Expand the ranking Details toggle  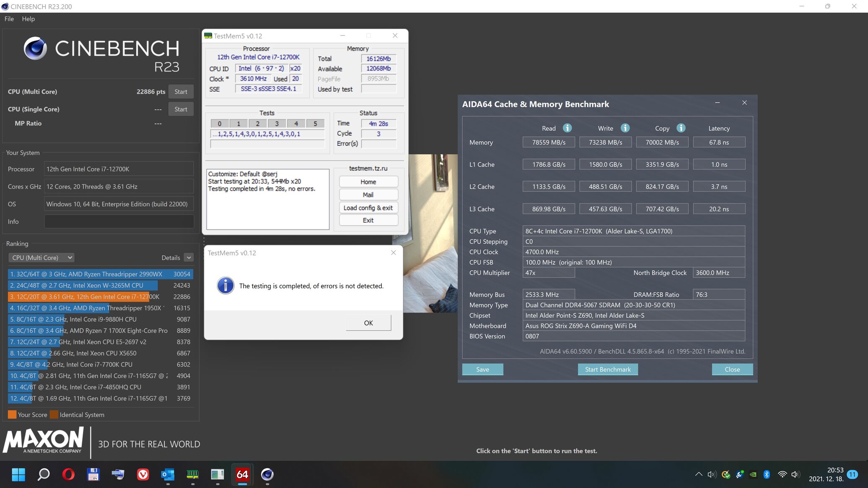(x=189, y=258)
